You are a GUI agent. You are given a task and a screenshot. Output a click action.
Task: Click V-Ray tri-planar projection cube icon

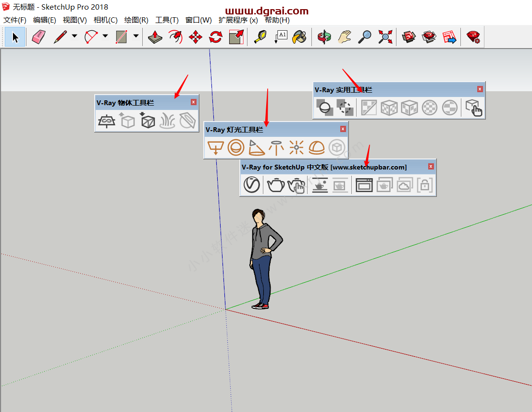tap(389, 108)
